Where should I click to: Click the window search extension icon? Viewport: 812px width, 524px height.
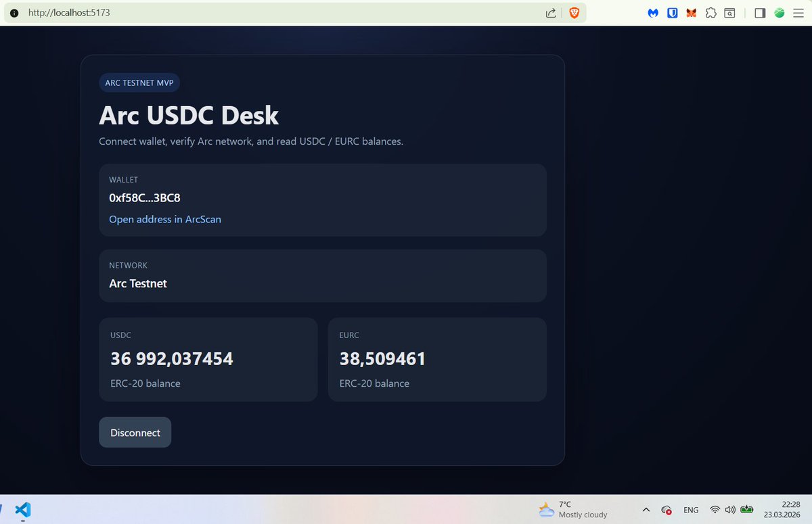(x=729, y=13)
